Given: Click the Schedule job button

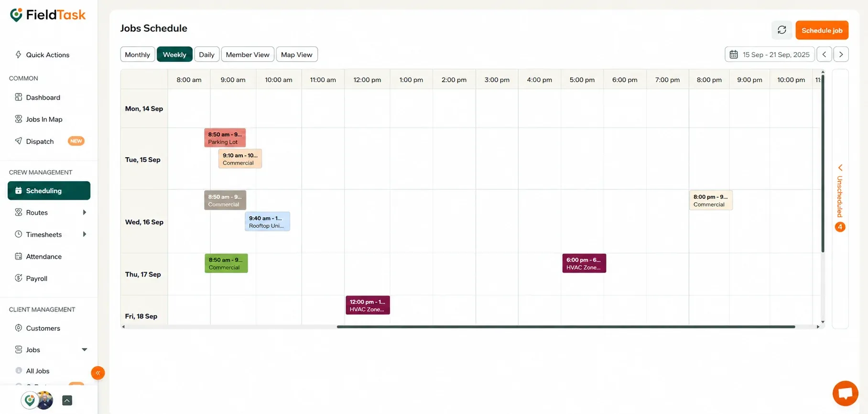Looking at the screenshot, I should (x=822, y=30).
